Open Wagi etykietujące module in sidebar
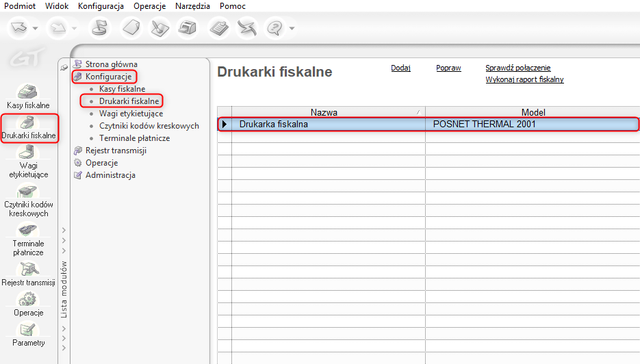The image size is (640, 364). click(28, 161)
